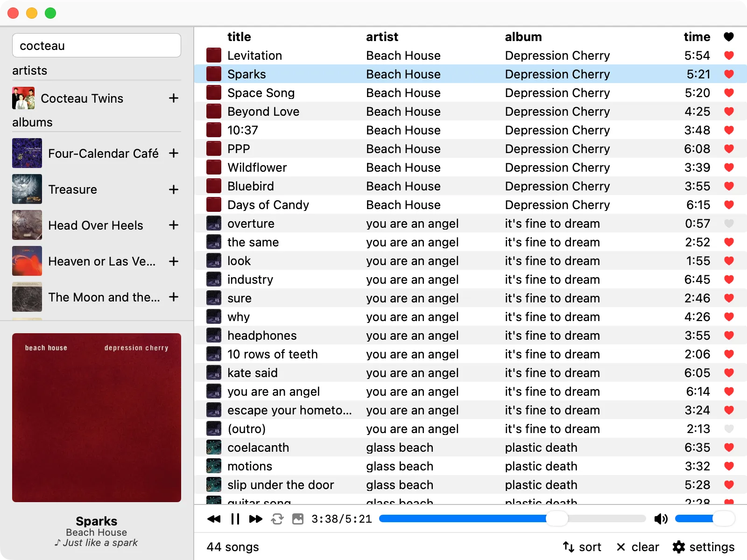Add Head Over Heels album to queue
The image size is (747, 560).
click(174, 225)
